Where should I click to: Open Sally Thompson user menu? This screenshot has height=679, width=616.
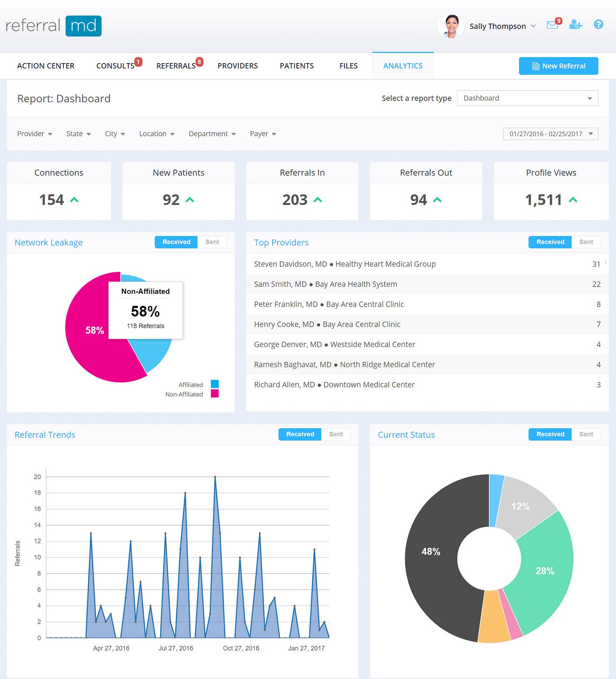[x=502, y=26]
